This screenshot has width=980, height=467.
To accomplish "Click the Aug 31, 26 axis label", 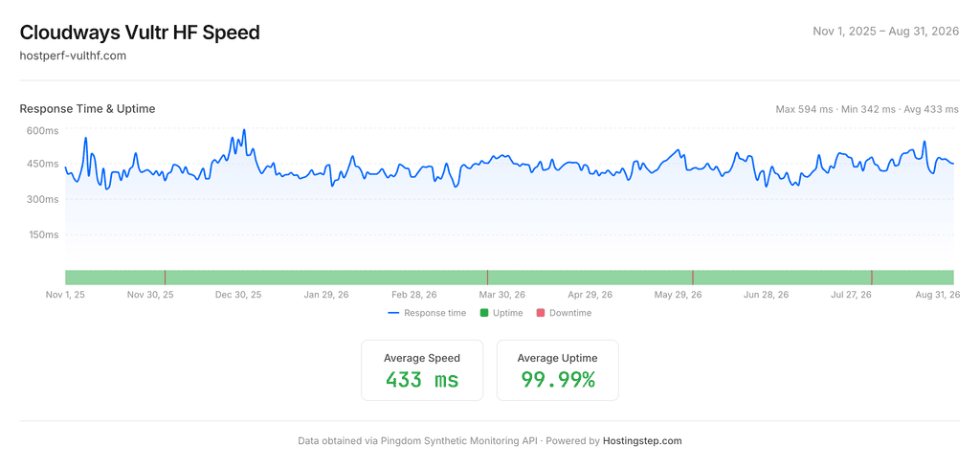I will pyautogui.click(x=938, y=295).
